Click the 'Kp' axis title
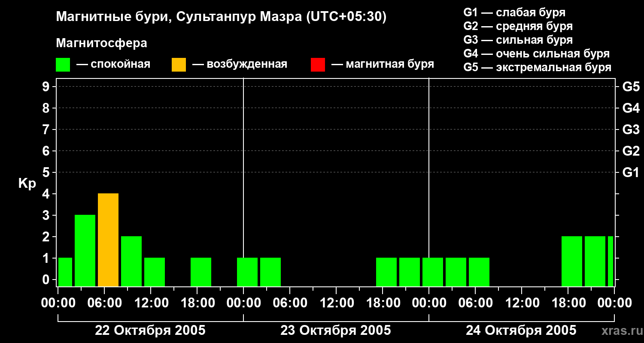The image size is (644, 343). click(27, 184)
